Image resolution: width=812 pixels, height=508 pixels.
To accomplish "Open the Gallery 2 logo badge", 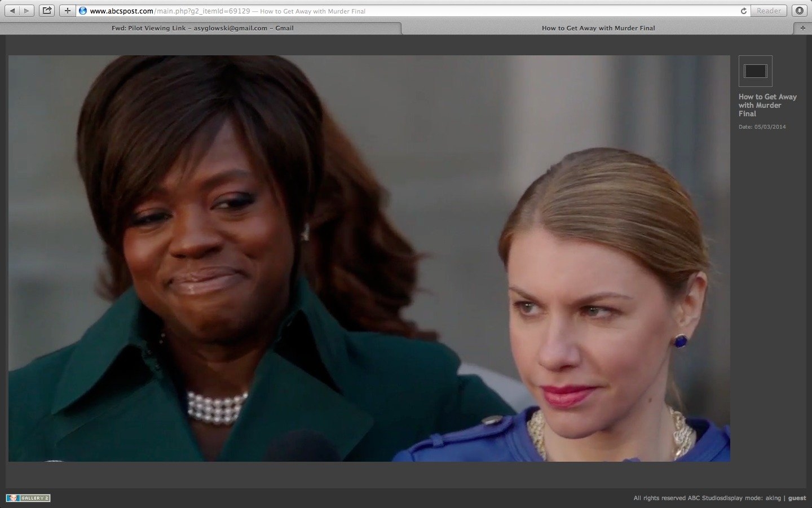I will (28, 498).
